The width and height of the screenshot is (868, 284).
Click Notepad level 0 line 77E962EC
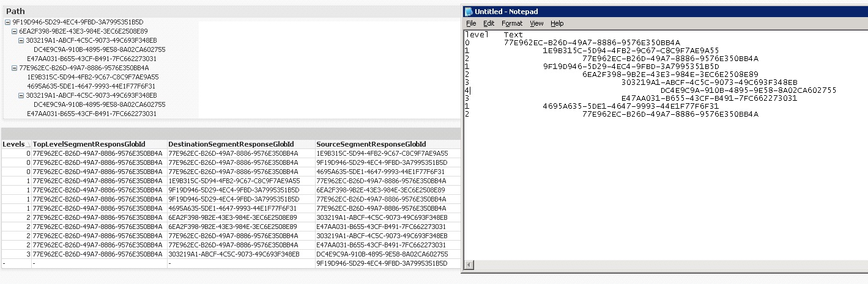(592, 43)
